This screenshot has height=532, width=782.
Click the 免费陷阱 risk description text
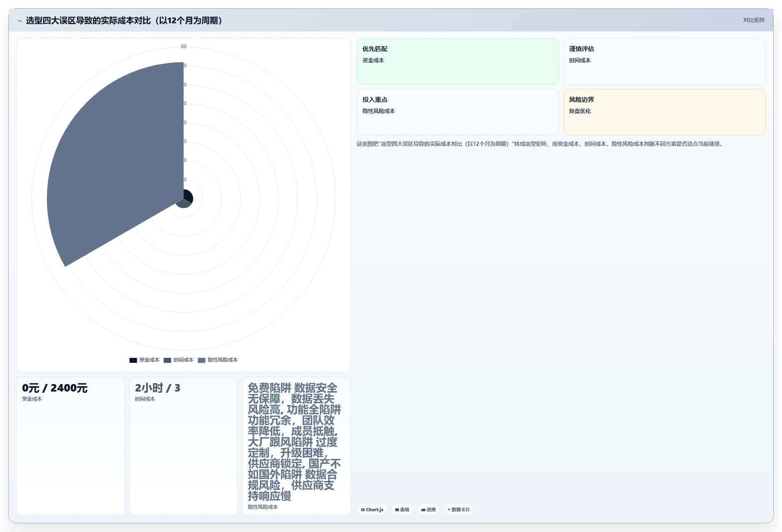pyautogui.click(x=294, y=442)
